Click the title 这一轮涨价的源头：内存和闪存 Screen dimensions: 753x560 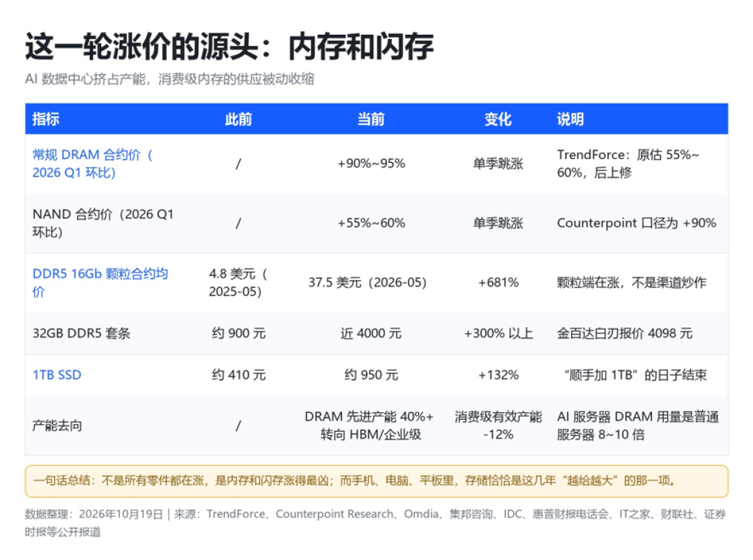click(x=229, y=47)
